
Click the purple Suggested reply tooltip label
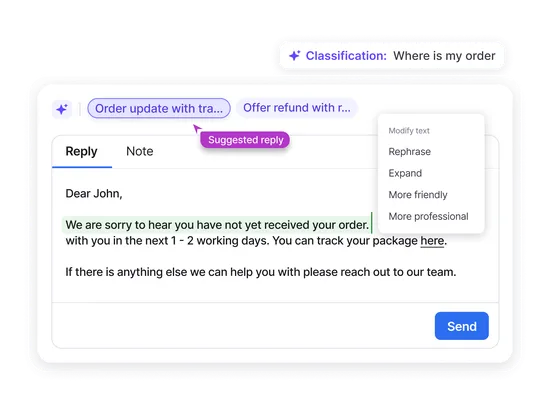point(245,140)
